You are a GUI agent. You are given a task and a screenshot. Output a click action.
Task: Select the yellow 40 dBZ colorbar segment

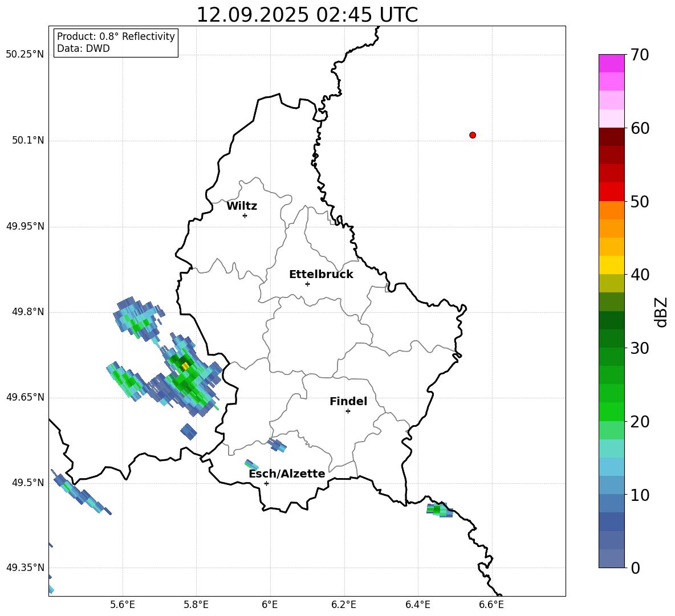click(x=611, y=265)
